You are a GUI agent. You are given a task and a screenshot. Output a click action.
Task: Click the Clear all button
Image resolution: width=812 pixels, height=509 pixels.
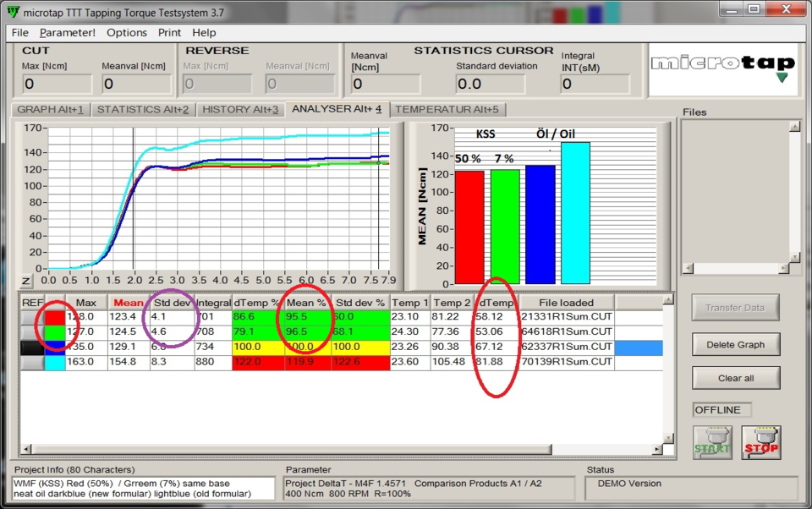tap(735, 378)
